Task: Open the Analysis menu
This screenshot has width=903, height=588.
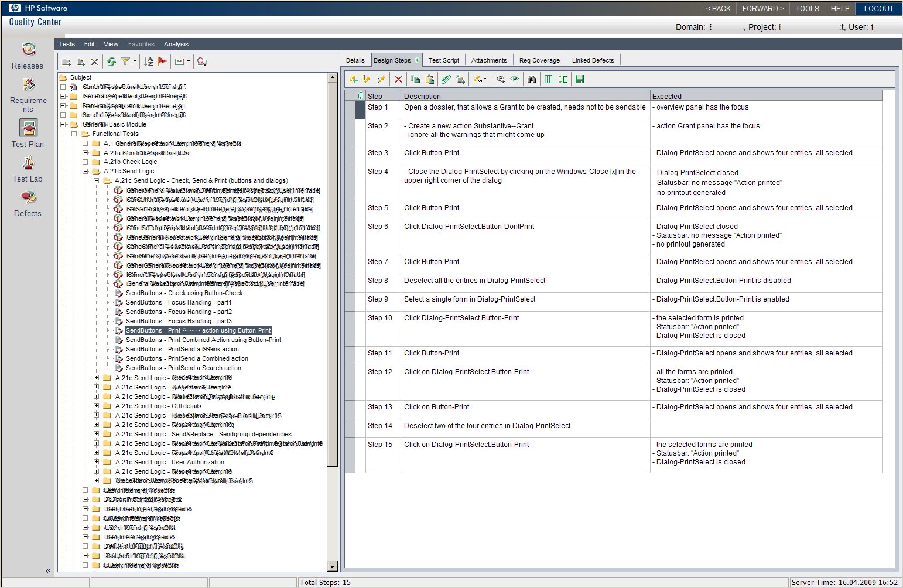Action: (x=176, y=44)
